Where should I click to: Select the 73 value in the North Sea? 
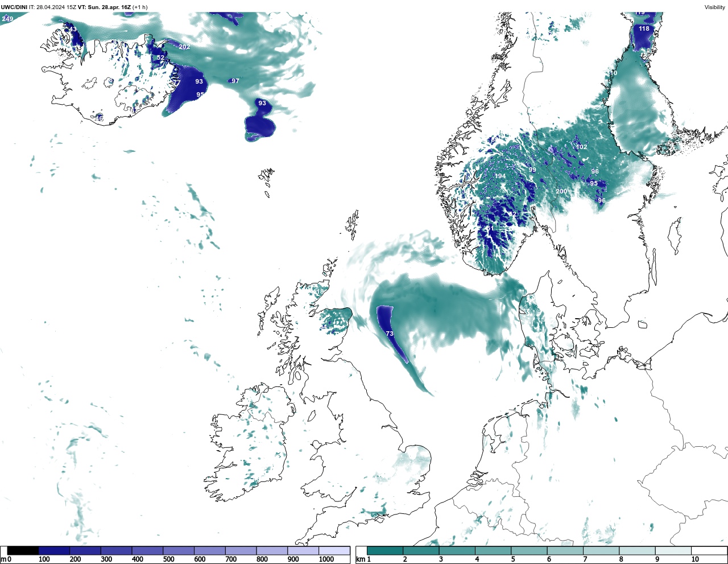pyautogui.click(x=390, y=334)
